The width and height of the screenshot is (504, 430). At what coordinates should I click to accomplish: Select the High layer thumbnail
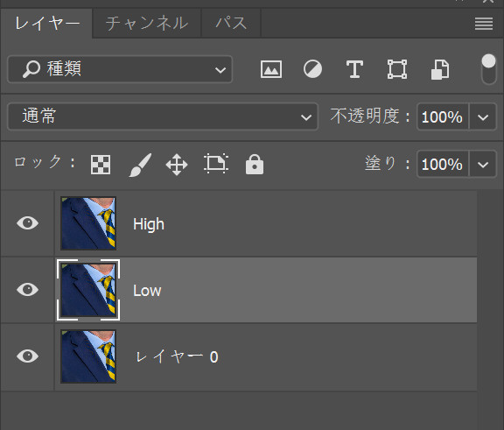point(88,223)
